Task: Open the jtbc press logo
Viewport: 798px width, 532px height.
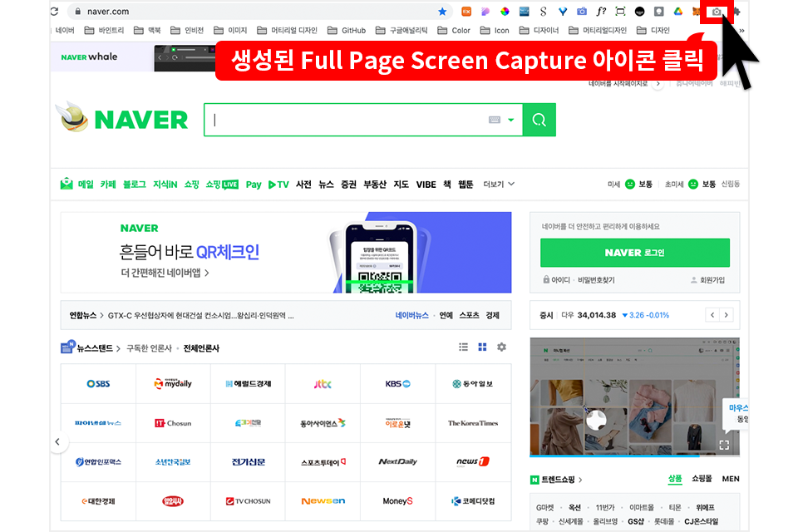Action: [323, 384]
